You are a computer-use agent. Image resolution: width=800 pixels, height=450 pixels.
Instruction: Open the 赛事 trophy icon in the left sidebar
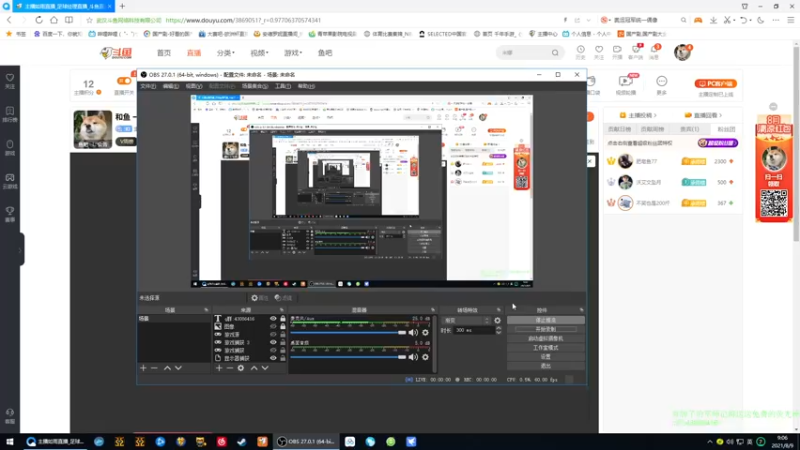tap(10, 214)
